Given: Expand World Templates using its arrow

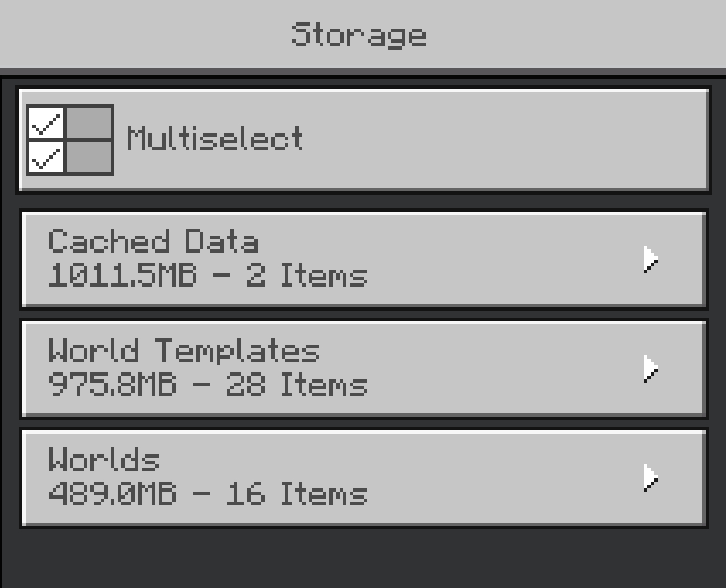Looking at the screenshot, I should coord(651,369).
